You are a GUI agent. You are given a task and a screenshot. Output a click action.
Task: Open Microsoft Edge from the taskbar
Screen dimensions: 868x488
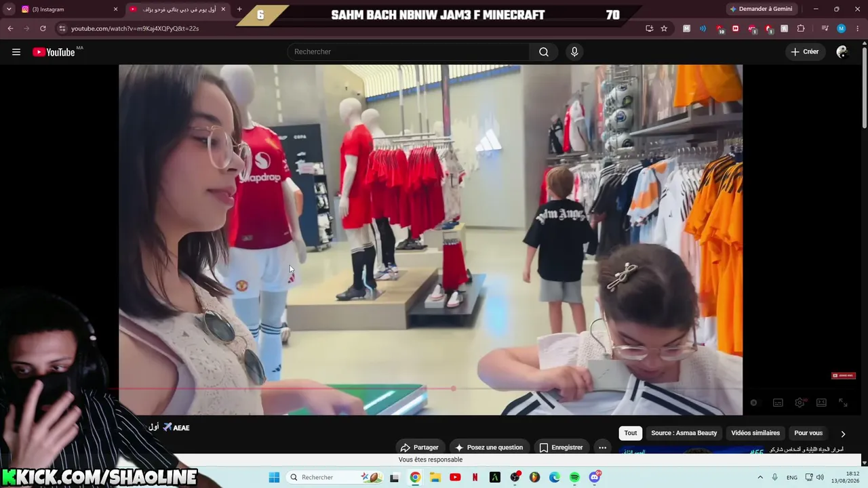(x=555, y=477)
